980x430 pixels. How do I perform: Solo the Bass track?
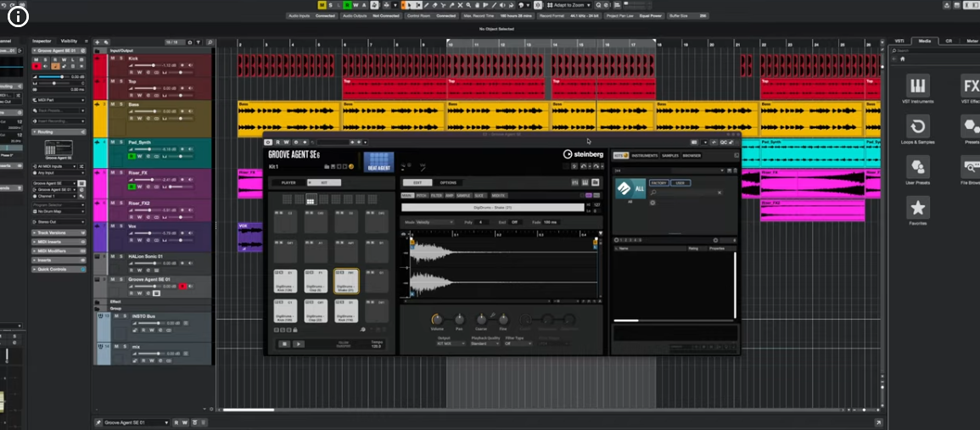(120, 104)
